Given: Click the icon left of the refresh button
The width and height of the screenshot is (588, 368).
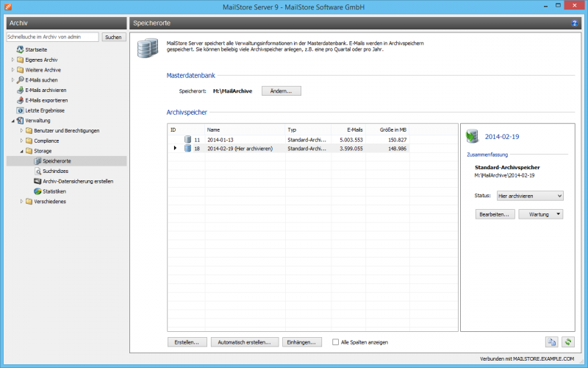Looking at the screenshot, I should 551,342.
